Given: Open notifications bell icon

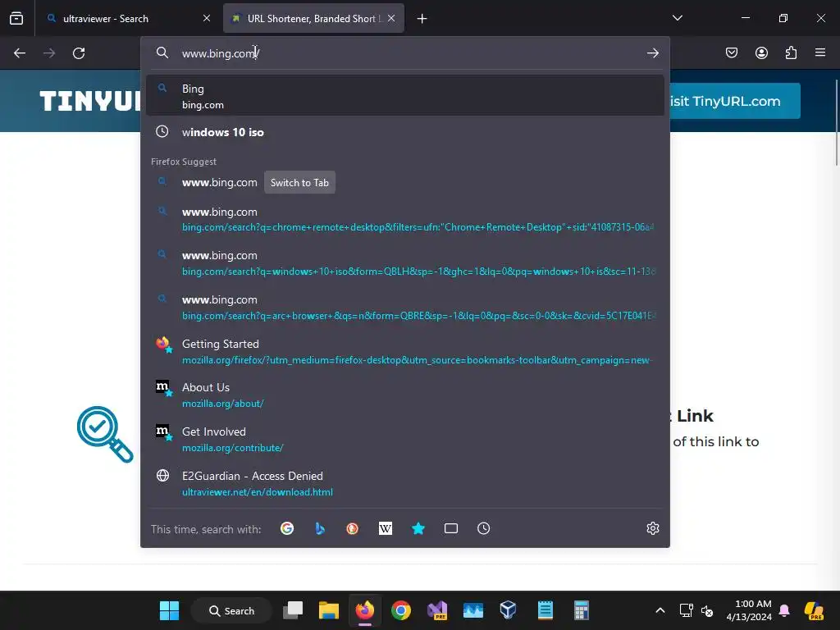Looking at the screenshot, I should coord(784,610).
